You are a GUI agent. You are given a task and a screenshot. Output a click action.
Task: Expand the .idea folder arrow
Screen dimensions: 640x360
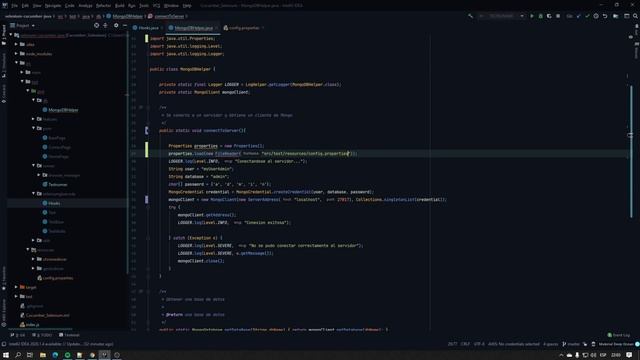pos(16,44)
